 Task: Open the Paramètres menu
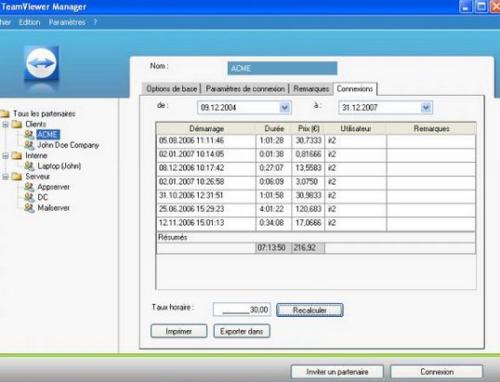(67, 22)
